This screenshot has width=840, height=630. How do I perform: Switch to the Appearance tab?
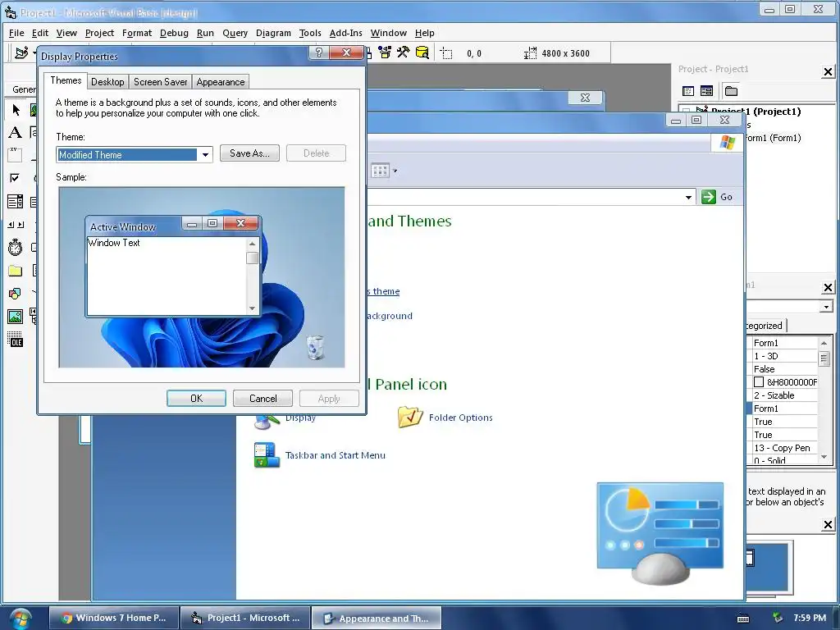220,82
